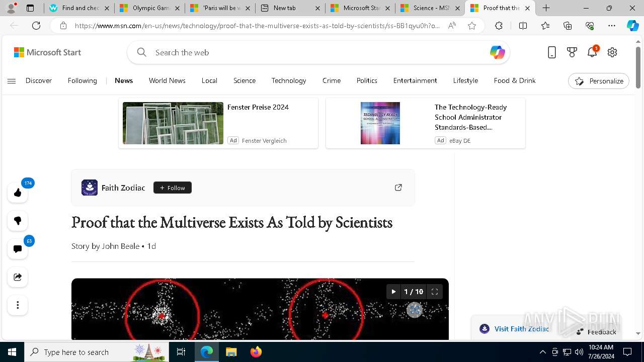Screen dimensions: 644x362
Task: Click the article slideshow image
Action: pos(260,309)
